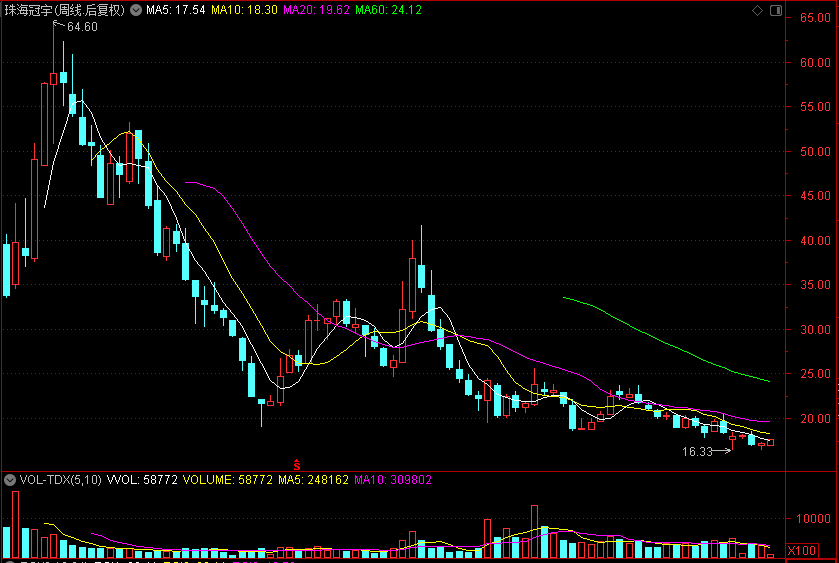Click the diamond icon at chart top right
839x563 pixels.
pos(757,10)
